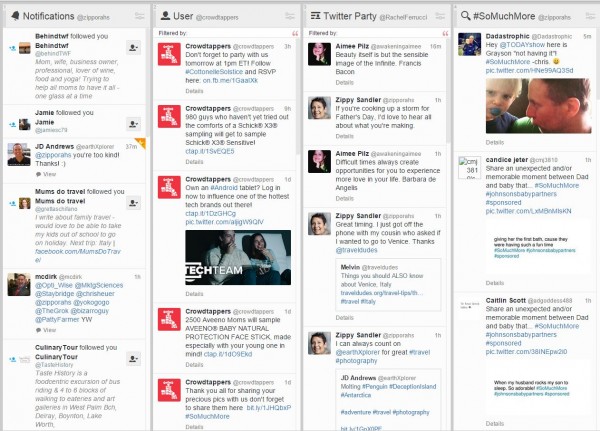This screenshot has height=431, width=600.
Task: Click quote filter icon in Twitter Party column
Action: point(445,34)
